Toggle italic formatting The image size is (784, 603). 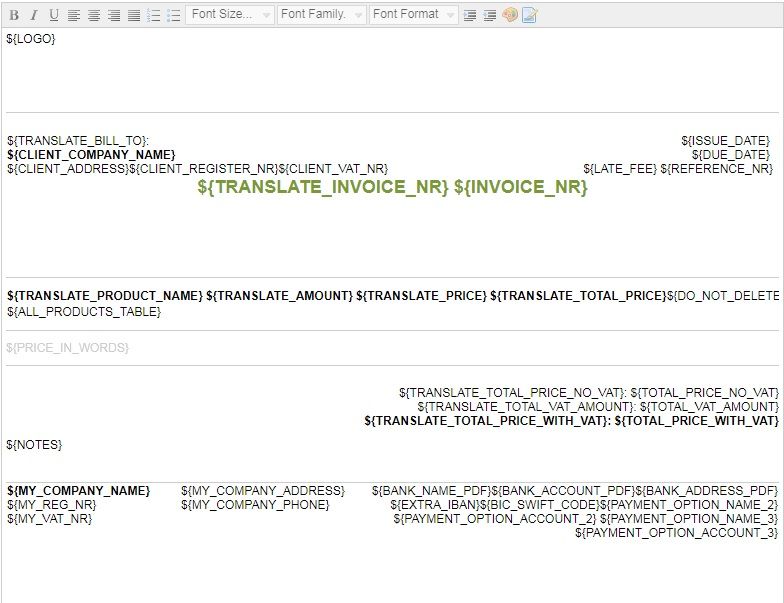pos(33,15)
